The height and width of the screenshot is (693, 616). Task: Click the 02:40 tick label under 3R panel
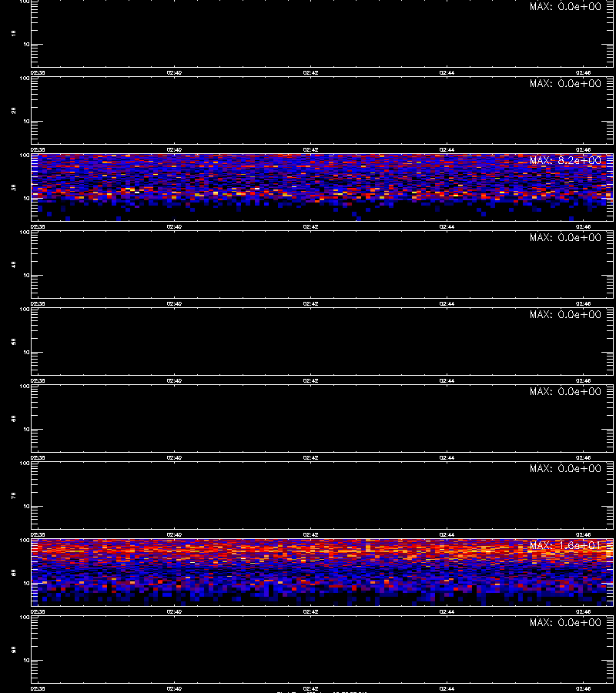(x=174, y=226)
